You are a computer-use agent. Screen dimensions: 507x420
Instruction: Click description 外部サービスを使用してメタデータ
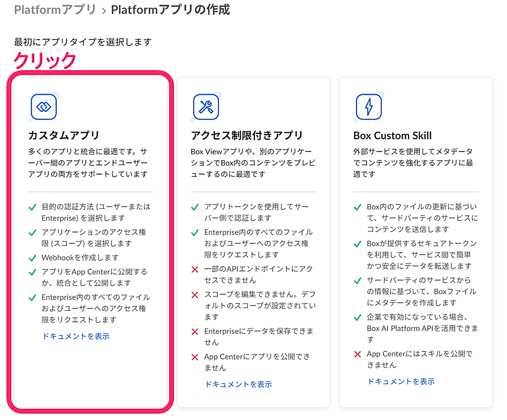[x=413, y=163]
